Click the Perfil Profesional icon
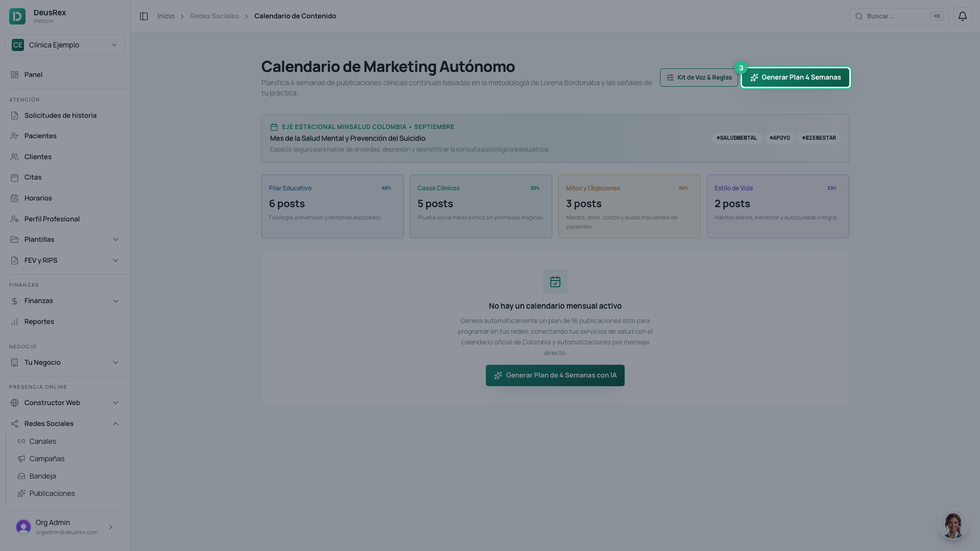The image size is (980, 551). [14, 219]
